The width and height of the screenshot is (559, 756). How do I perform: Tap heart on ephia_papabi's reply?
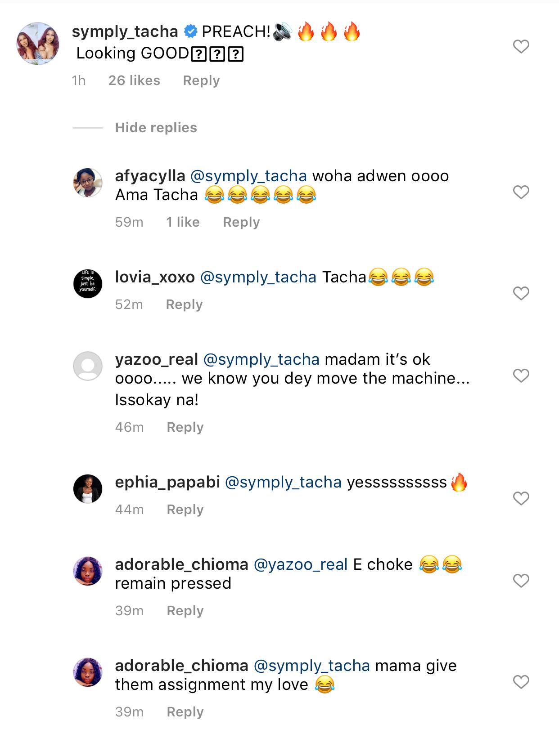(x=521, y=498)
